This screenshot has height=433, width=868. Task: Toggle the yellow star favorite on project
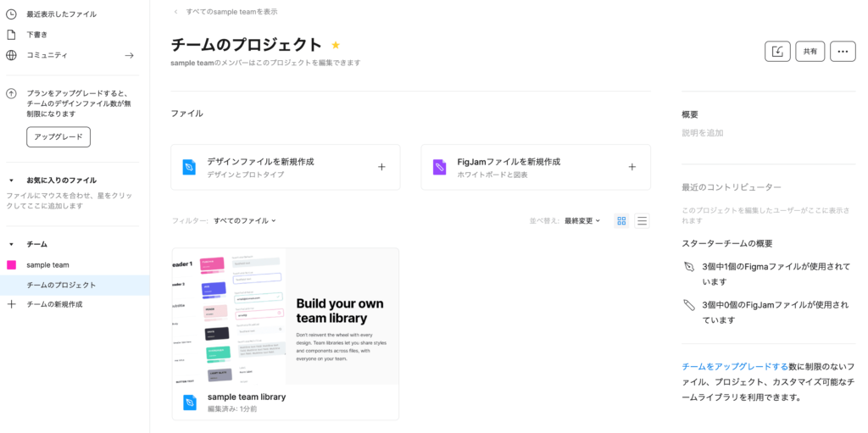tap(336, 45)
